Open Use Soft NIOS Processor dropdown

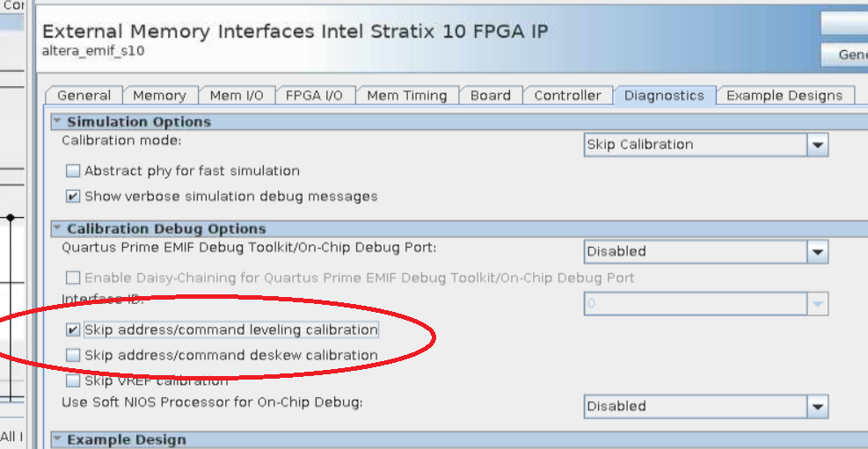(818, 407)
